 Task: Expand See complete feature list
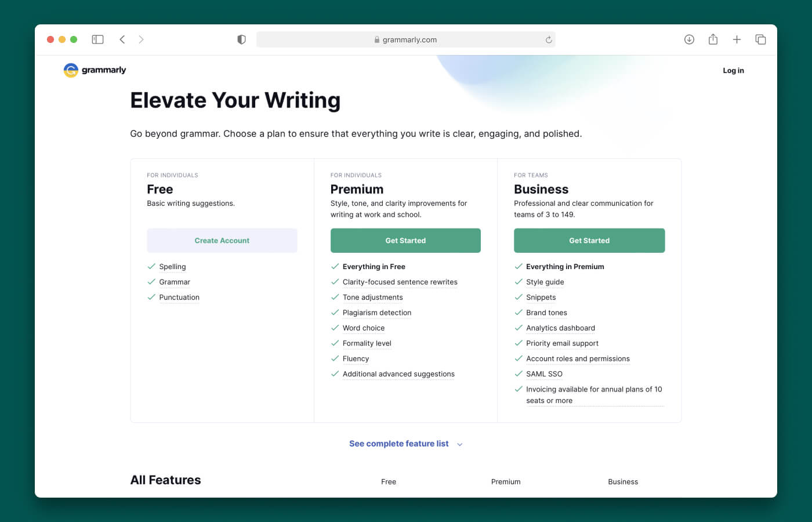(398, 443)
